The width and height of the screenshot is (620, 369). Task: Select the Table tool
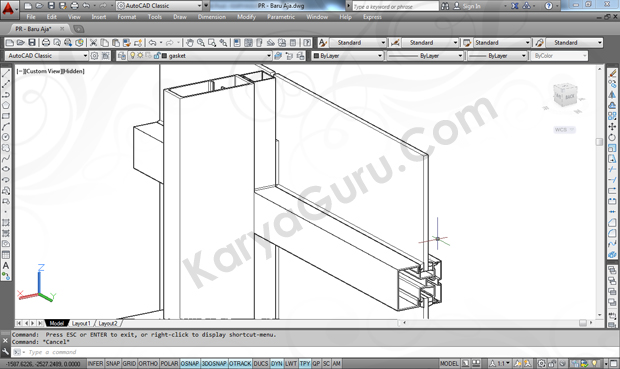click(6, 255)
